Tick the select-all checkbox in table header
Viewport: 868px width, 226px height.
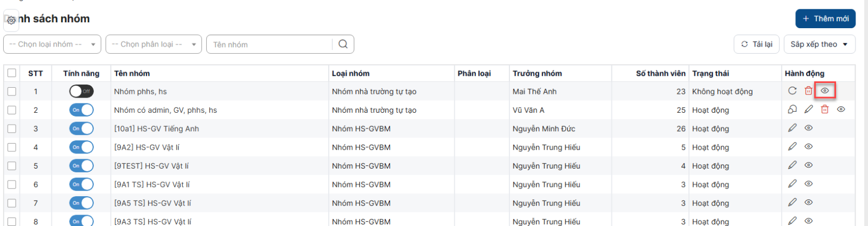pyautogui.click(x=12, y=73)
